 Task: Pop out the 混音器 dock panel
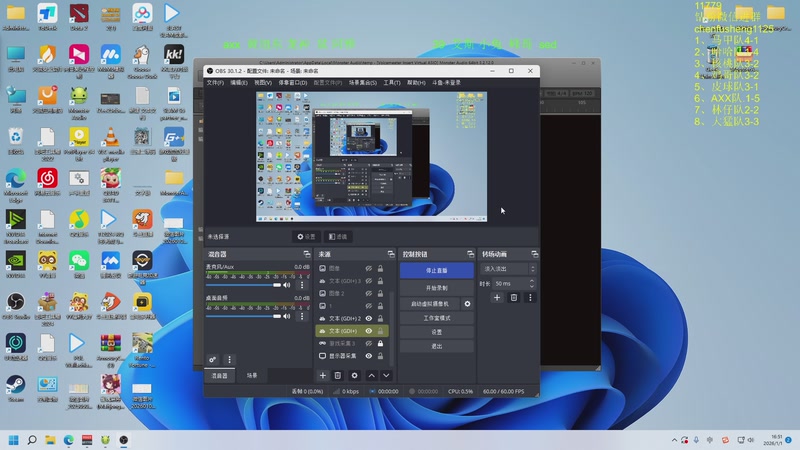coord(307,254)
